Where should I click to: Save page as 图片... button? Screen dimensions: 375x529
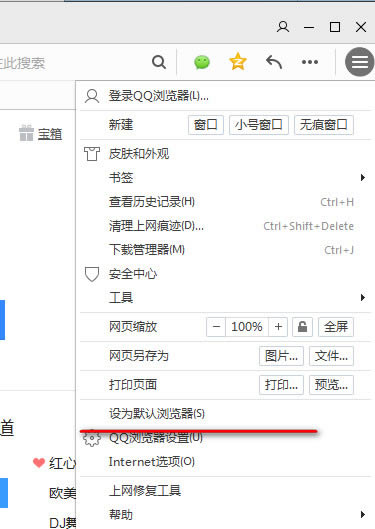[281, 356]
